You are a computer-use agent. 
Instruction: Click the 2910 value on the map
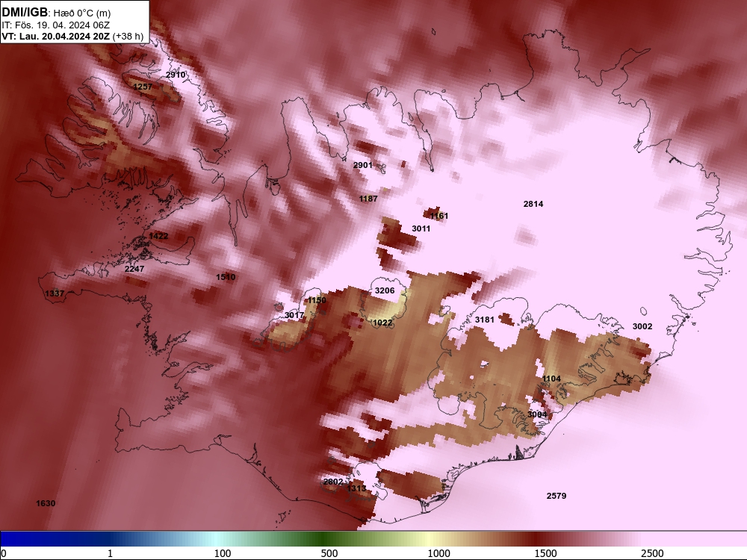click(176, 75)
